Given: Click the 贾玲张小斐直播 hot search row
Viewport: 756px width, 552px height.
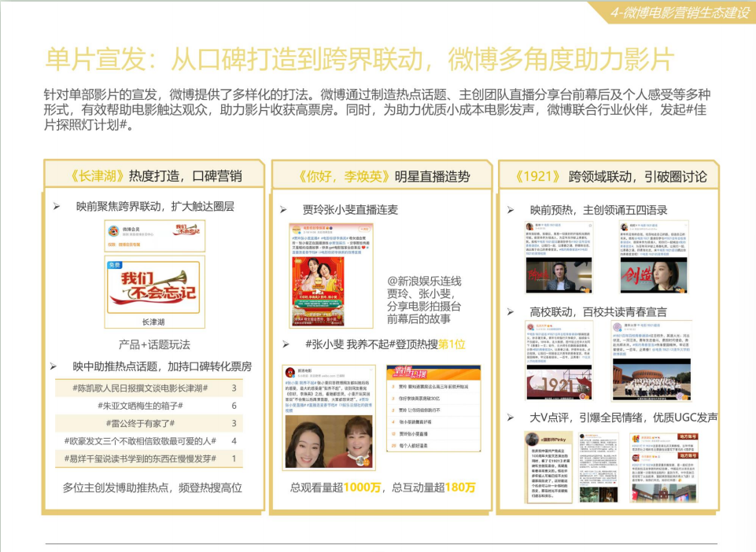Looking at the screenshot, I should point(434,434).
